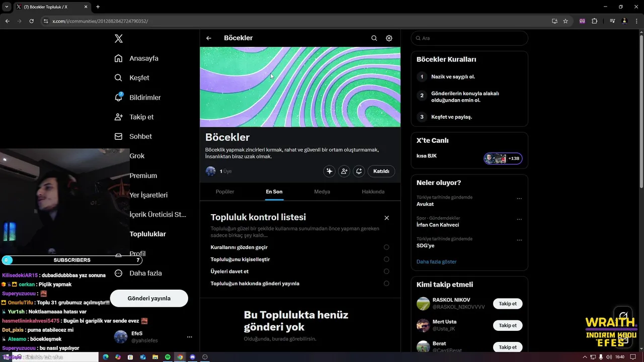This screenshot has width=644, height=362.
Task: Click the invite members person-plus icon
Action: pyautogui.click(x=344, y=171)
